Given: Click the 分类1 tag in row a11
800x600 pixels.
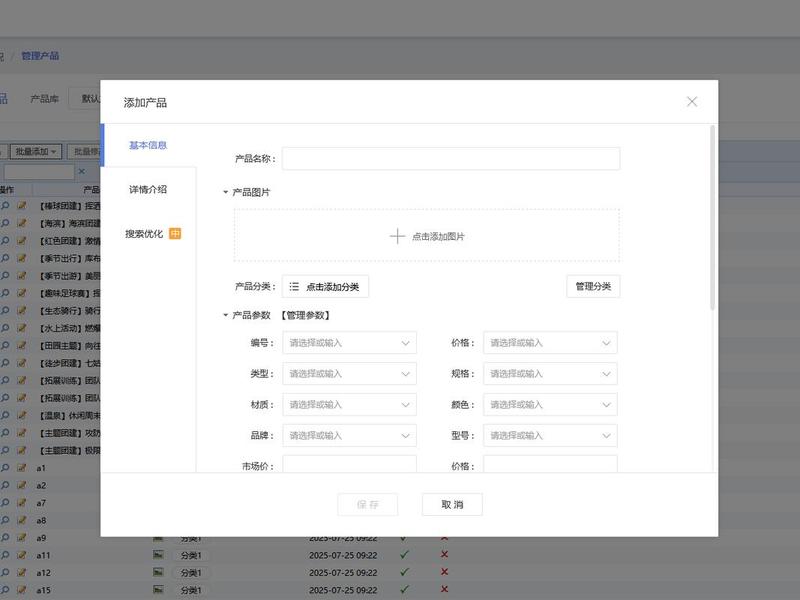Looking at the screenshot, I should pyautogui.click(x=191, y=555).
